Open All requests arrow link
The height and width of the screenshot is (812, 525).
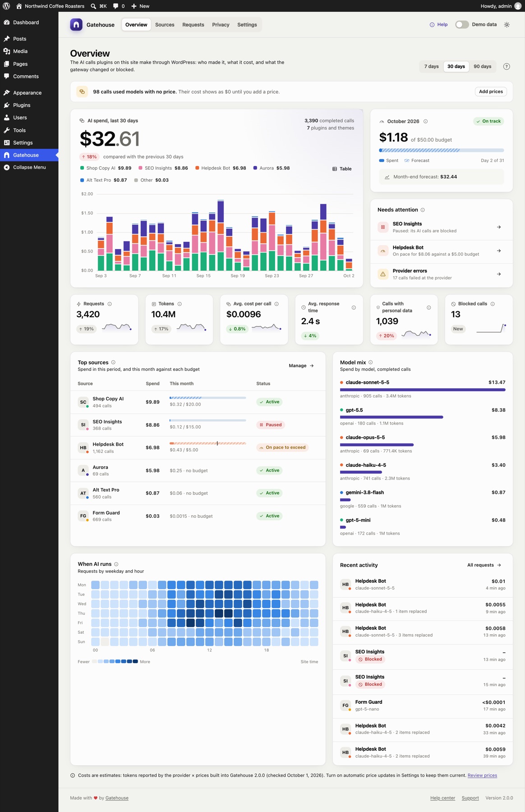click(x=484, y=565)
